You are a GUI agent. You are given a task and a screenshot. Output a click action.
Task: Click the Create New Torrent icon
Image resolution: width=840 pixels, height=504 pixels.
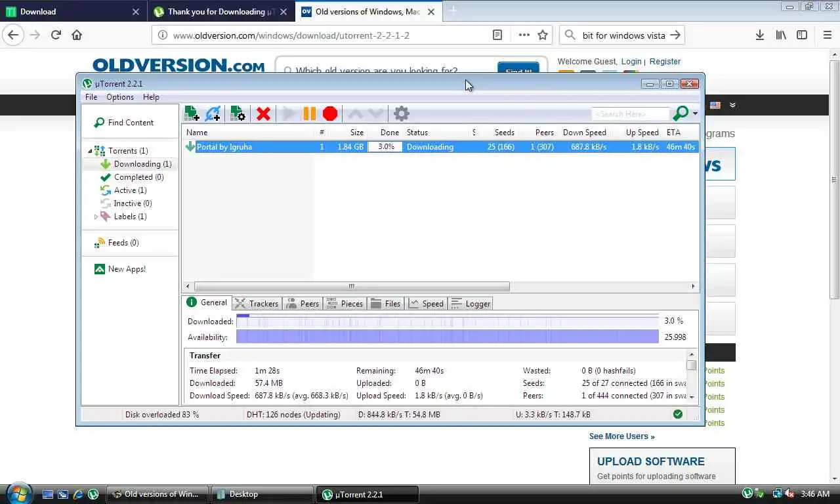point(238,114)
